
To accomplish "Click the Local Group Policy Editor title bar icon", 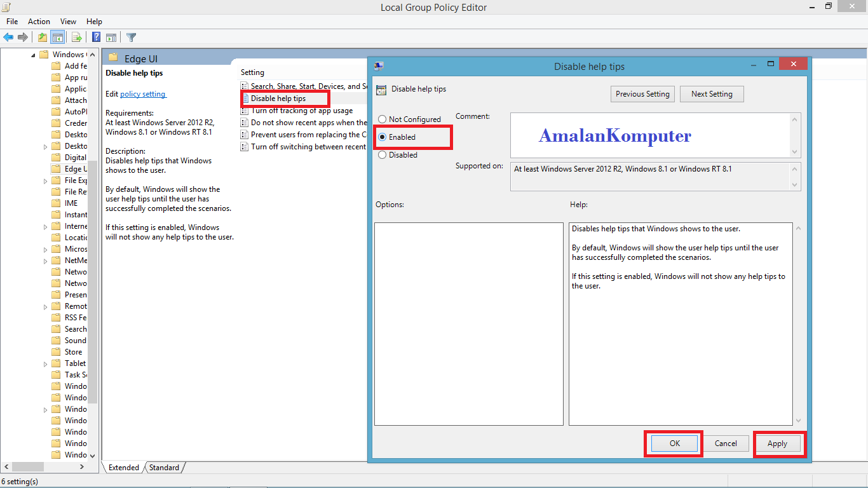I will (x=6, y=7).
